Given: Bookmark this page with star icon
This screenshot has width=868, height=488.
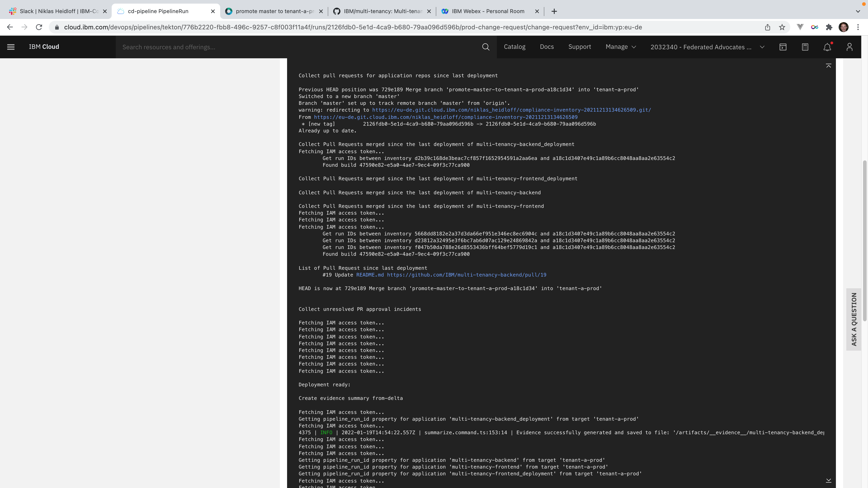Looking at the screenshot, I should (782, 27).
